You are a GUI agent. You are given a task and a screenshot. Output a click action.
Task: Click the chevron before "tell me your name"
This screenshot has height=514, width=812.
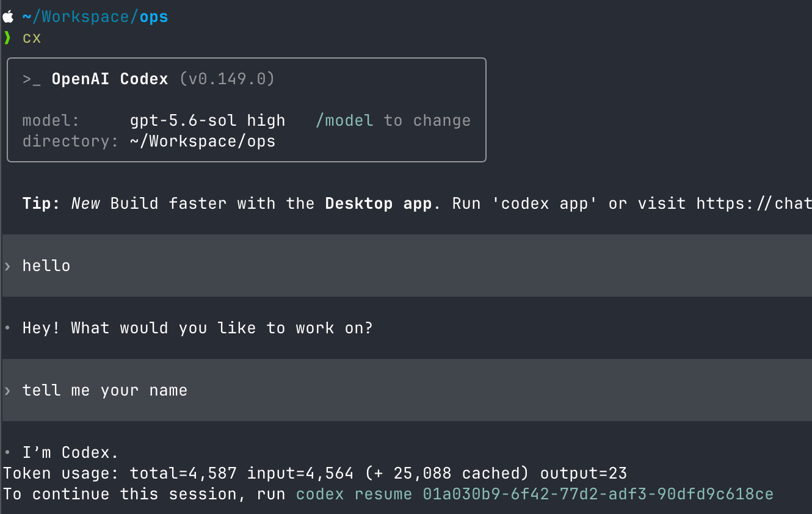7,391
